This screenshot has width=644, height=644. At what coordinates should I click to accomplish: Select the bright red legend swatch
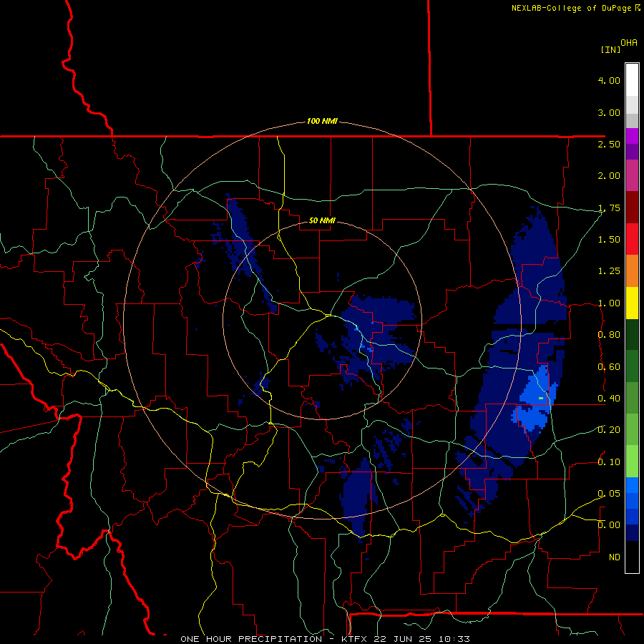[632, 239]
